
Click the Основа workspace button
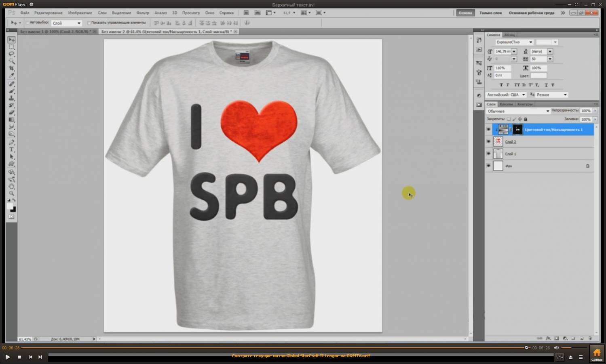pyautogui.click(x=465, y=13)
